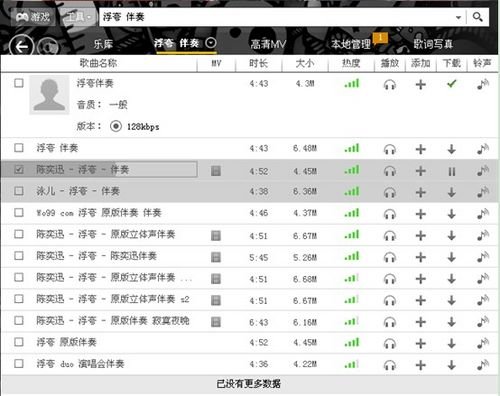Click the MV column header
The height and width of the screenshot is (396, 500).
pos(216,63)
